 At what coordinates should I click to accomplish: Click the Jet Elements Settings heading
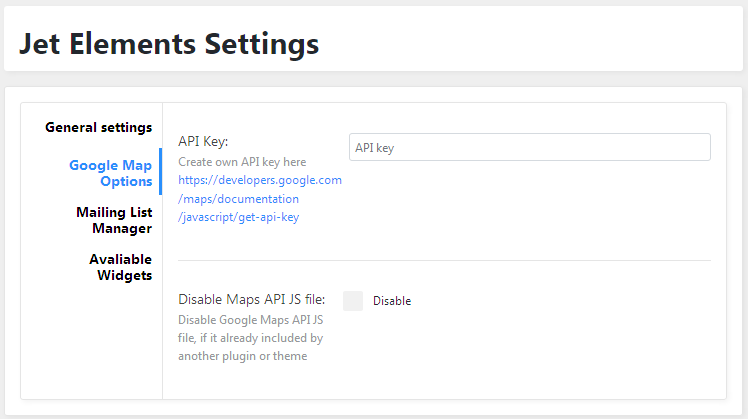(x=169, y=44)
